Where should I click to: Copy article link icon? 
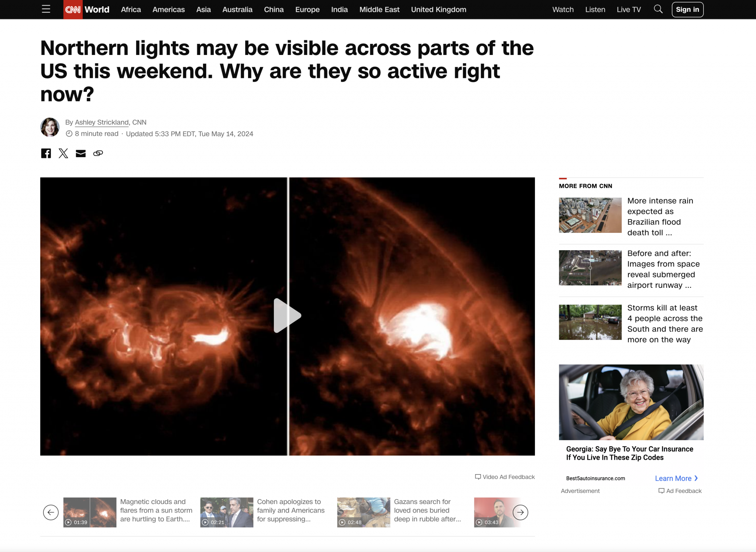(98, 153)
